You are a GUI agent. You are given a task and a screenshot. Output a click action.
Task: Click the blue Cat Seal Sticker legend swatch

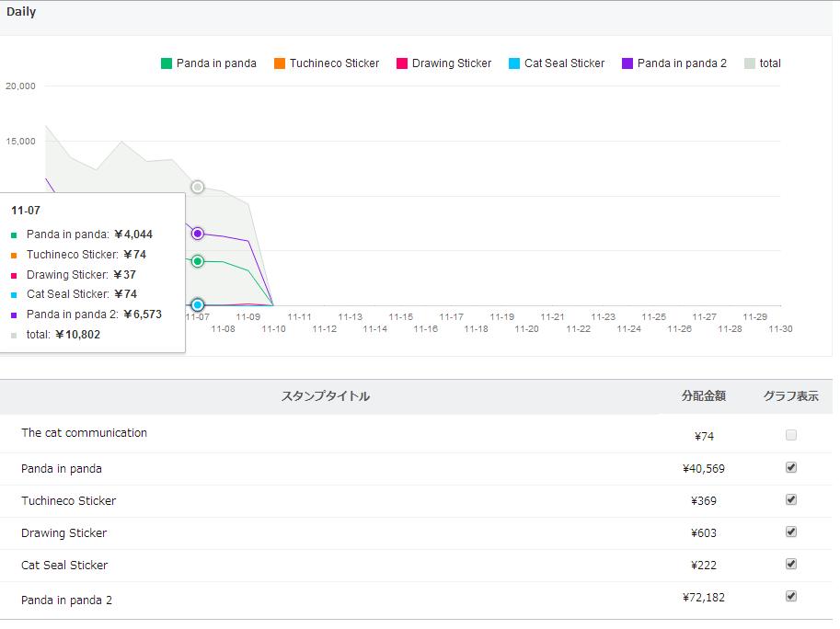click(x=514, y=63)
